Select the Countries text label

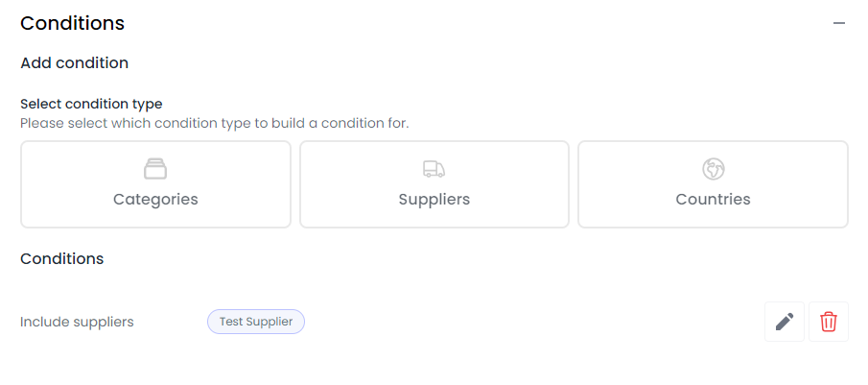pos(713,200)
